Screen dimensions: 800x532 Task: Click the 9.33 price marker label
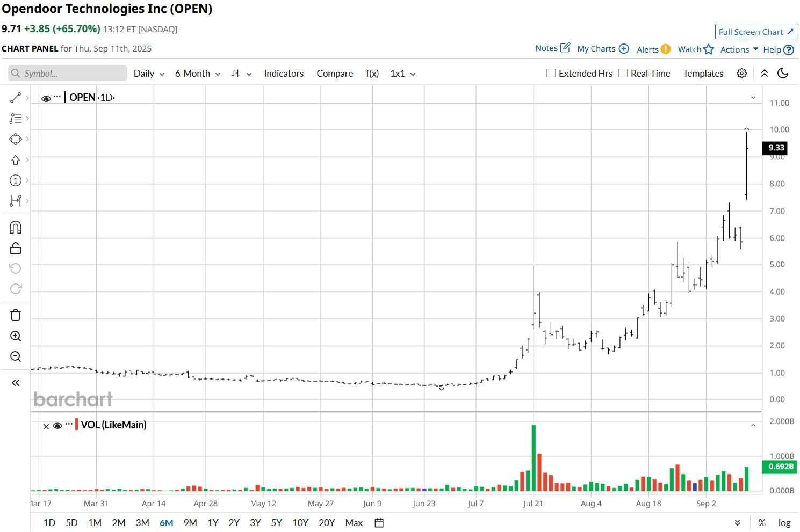point(776,148)
